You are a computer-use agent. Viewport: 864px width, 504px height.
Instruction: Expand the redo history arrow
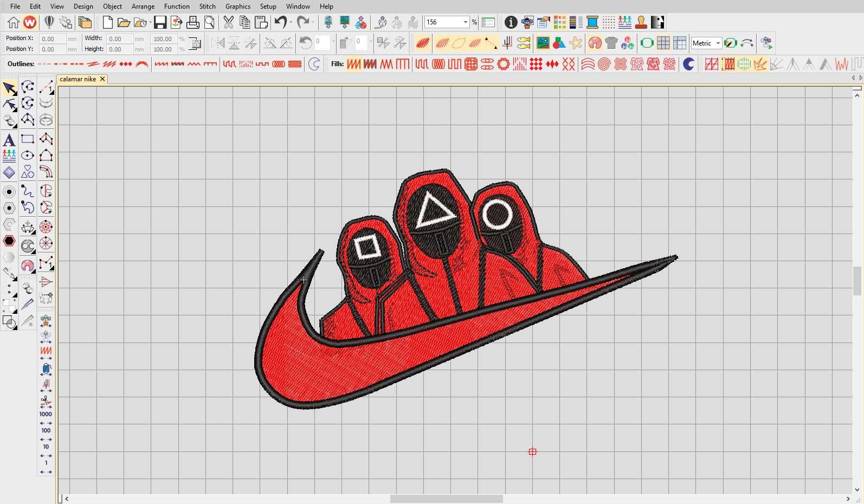(x=313, y=22)
